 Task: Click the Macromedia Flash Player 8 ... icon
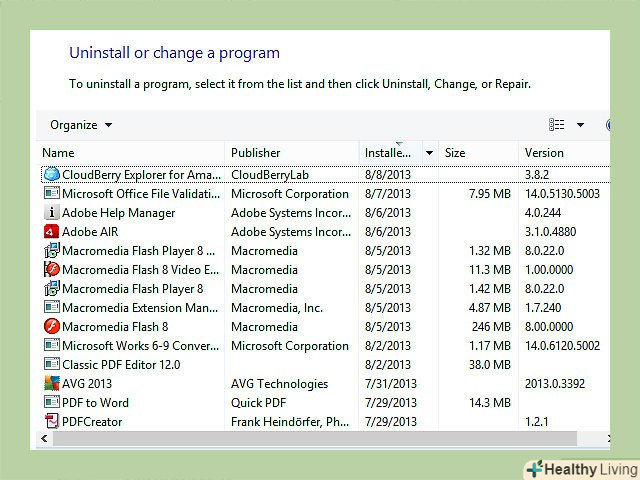[x=51, y=250]
